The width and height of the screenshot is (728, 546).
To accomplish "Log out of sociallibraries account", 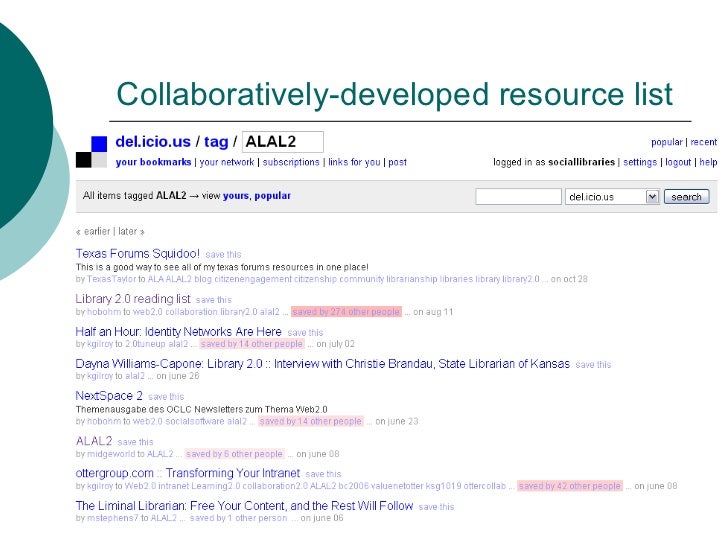I will coord(678,162).
